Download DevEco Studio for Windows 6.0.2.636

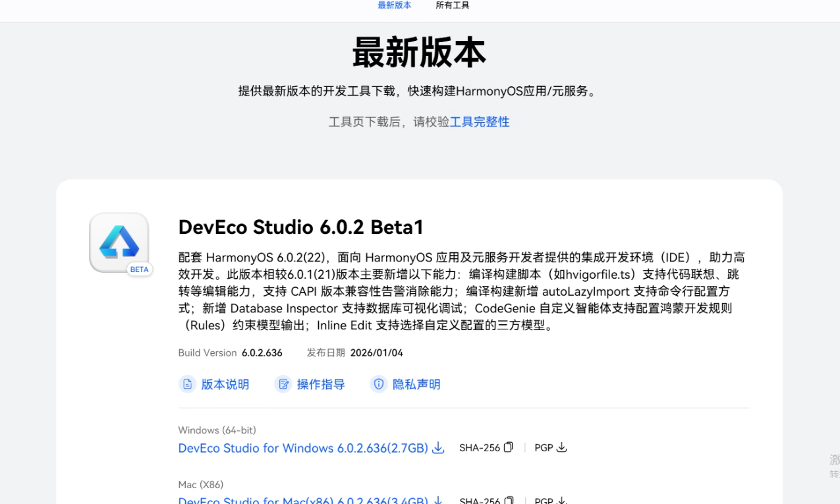tap(303, 448)
